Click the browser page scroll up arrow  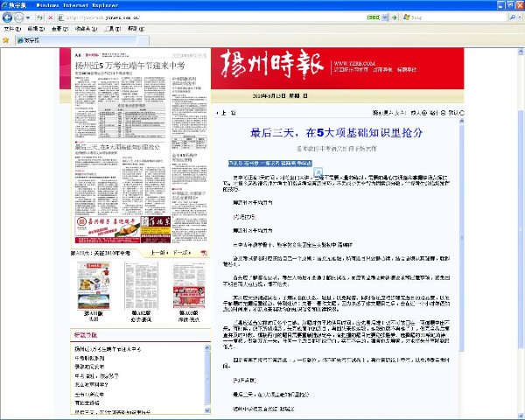click(521, 52)
